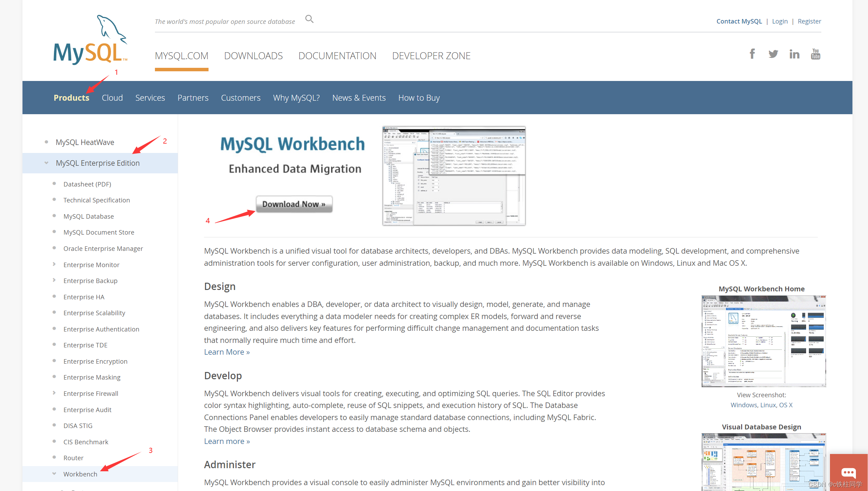
Task: Select Workbench in sidebar
Action: click(80, 474)
